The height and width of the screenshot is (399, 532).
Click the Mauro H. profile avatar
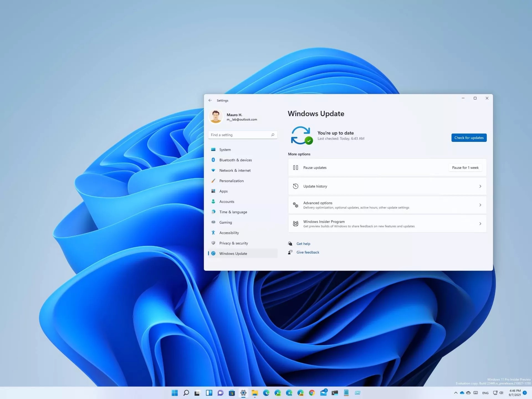coord(216,117)
